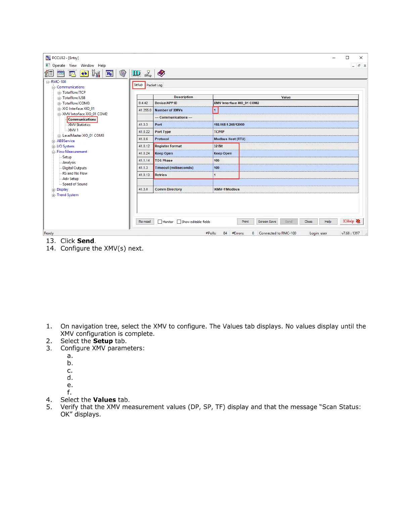Image resolution: width=411 pixels, height=532 pixels.
Task: Click the file transfer folder icon
Action: 84,73
